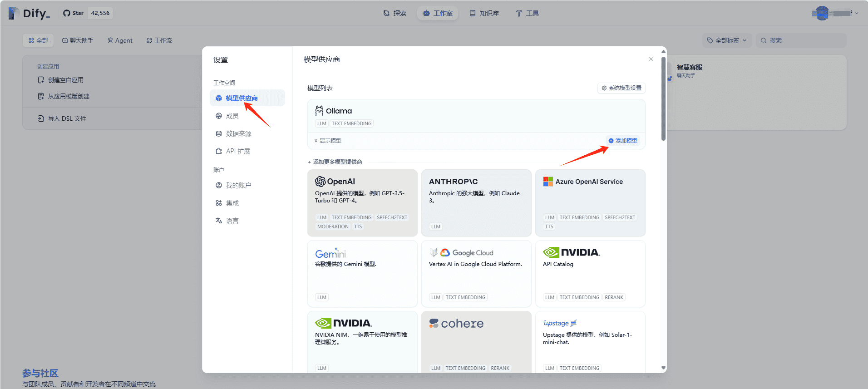Select 模型供应商 in settings sidebar
This screenshot has width=868, height=389.
pos(247,98)
